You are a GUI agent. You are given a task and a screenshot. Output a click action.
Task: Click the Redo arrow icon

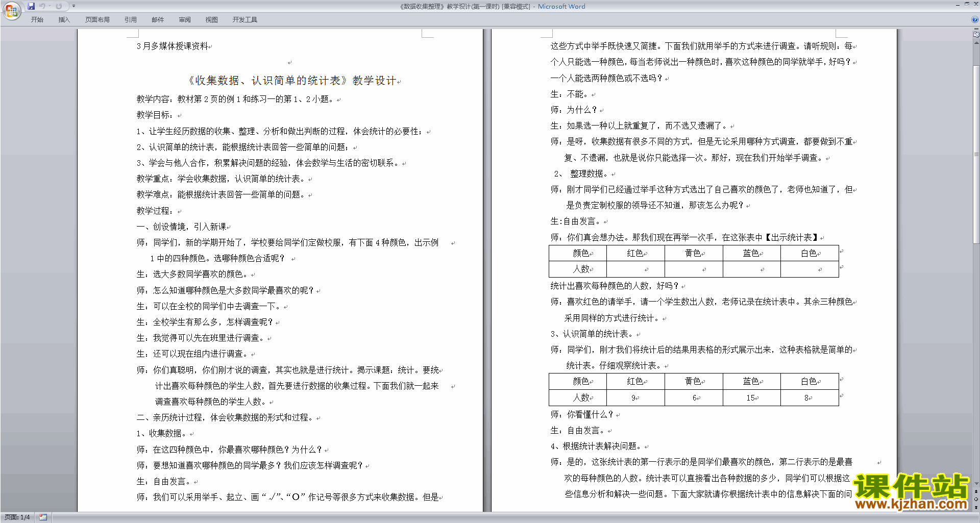coord(59,6)
